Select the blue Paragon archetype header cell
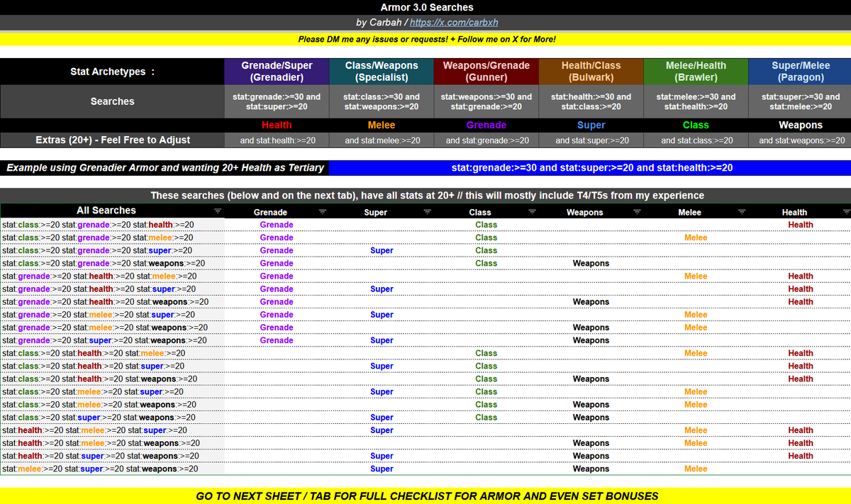This screenshot has width=851, height=504. tap(801, 71)
